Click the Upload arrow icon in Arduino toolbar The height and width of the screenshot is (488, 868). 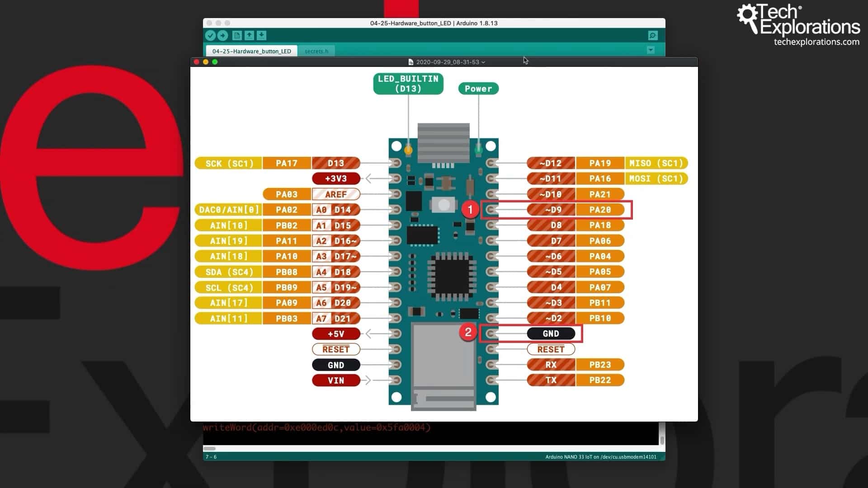(222, 35)
